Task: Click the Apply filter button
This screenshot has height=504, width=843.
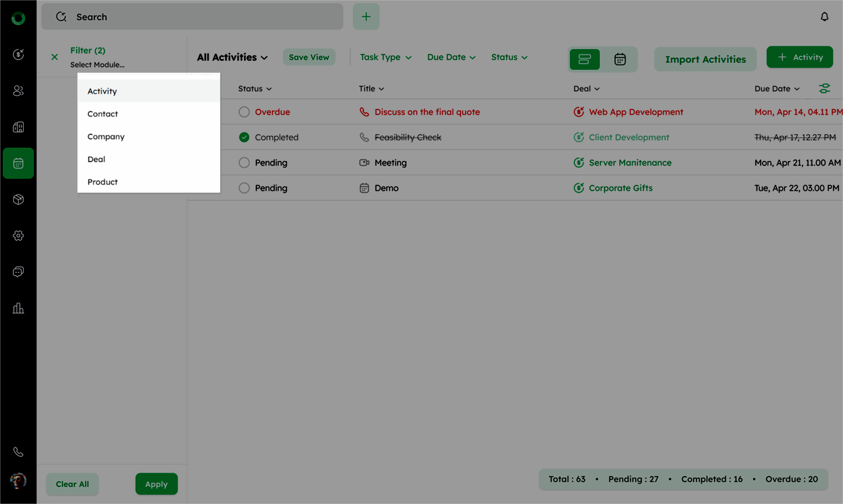Action: tap(156, 484)
